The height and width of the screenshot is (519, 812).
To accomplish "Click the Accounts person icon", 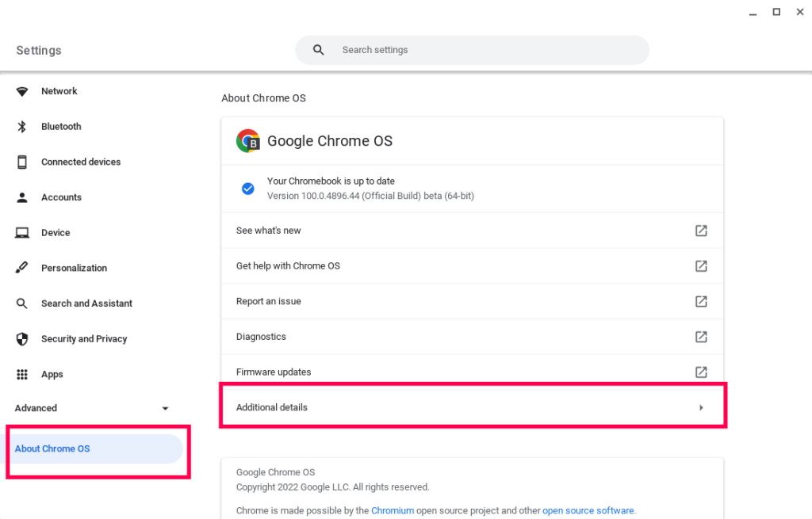I will click(21, 197).
